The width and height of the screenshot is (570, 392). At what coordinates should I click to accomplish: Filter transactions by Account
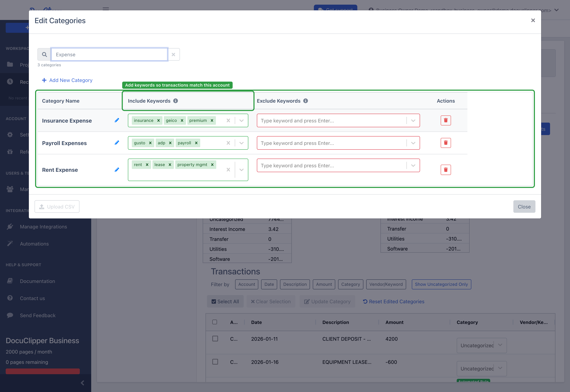point(247,284)
